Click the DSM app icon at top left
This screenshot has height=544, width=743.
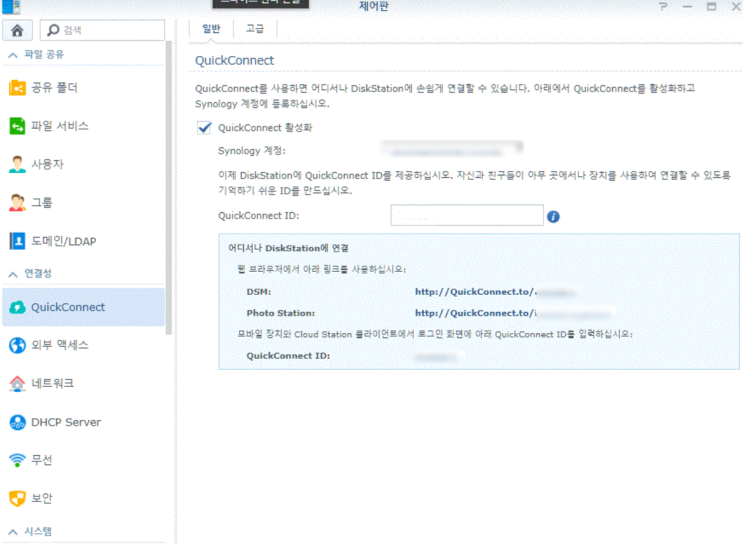(x=11, y=7)
